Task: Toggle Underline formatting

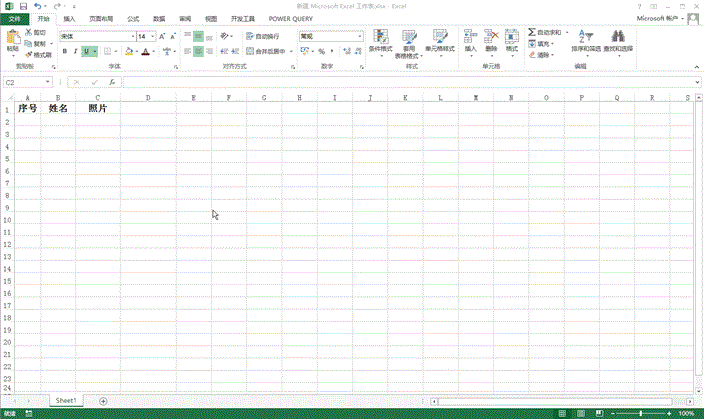Action: point(87,52)
